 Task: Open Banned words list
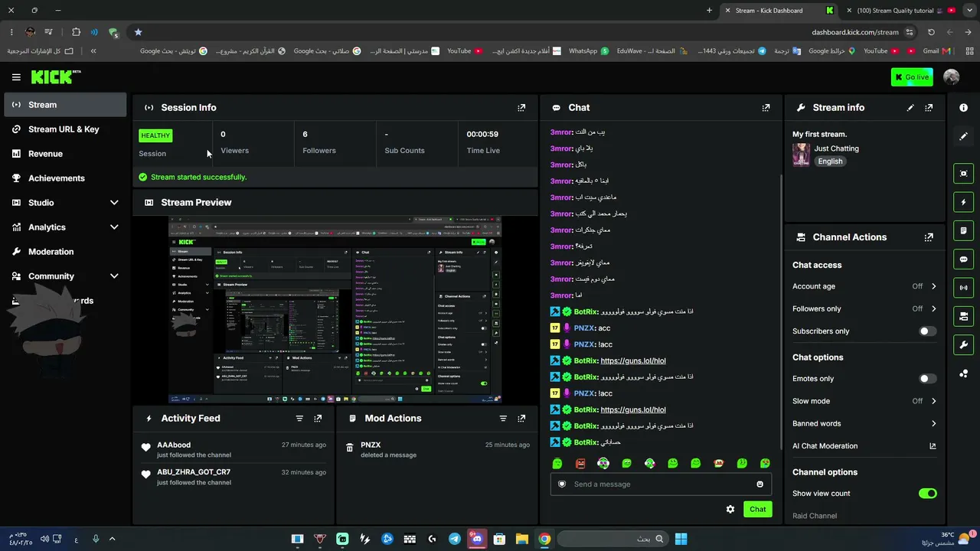[864, 424]
